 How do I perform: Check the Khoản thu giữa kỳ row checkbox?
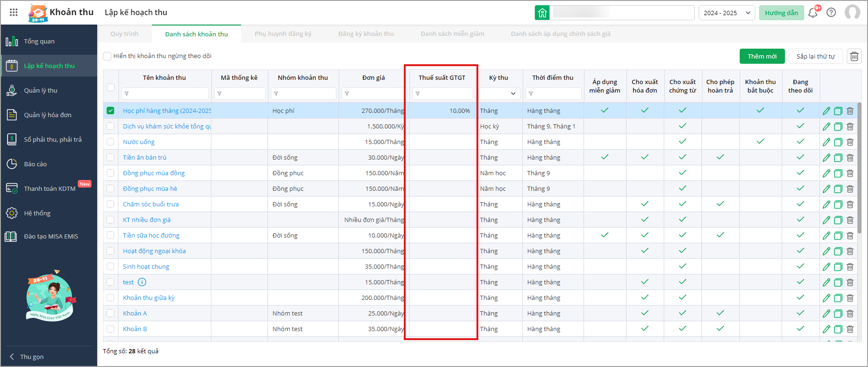tap(110, 298)
